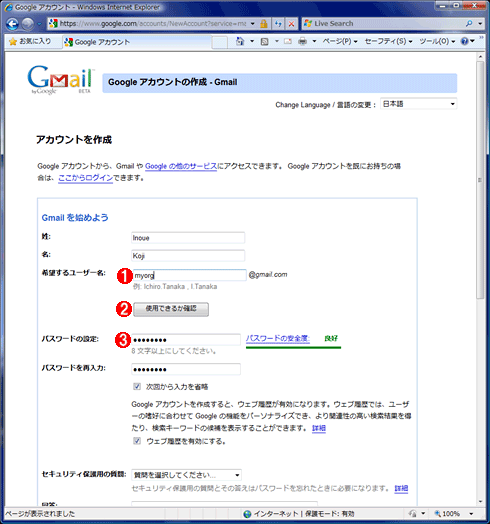
Task: Follow the ここからログイン link
Action: (x=85, y=178)
